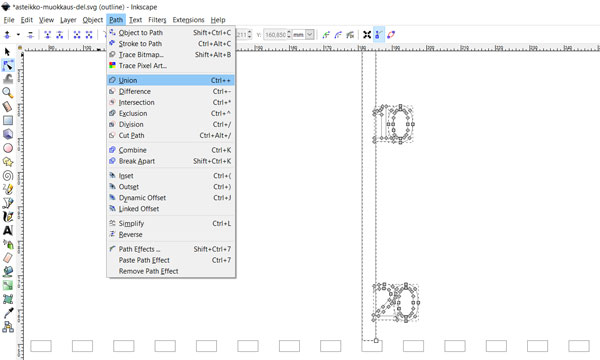Select the Pencil freehand tool

(x=8, y=189)
